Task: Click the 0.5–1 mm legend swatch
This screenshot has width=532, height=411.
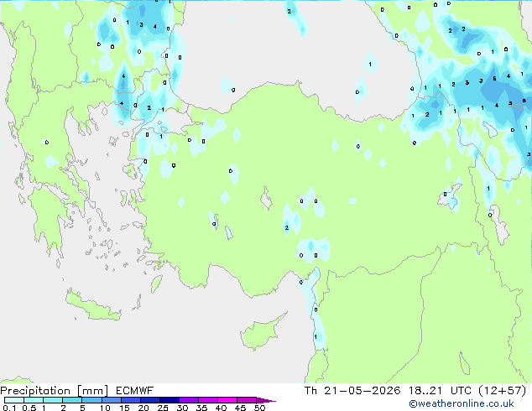Action: 34,400
